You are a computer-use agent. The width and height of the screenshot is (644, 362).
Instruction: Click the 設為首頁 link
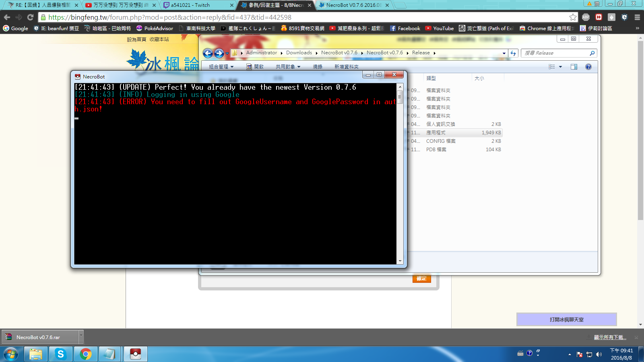(137, 39)
